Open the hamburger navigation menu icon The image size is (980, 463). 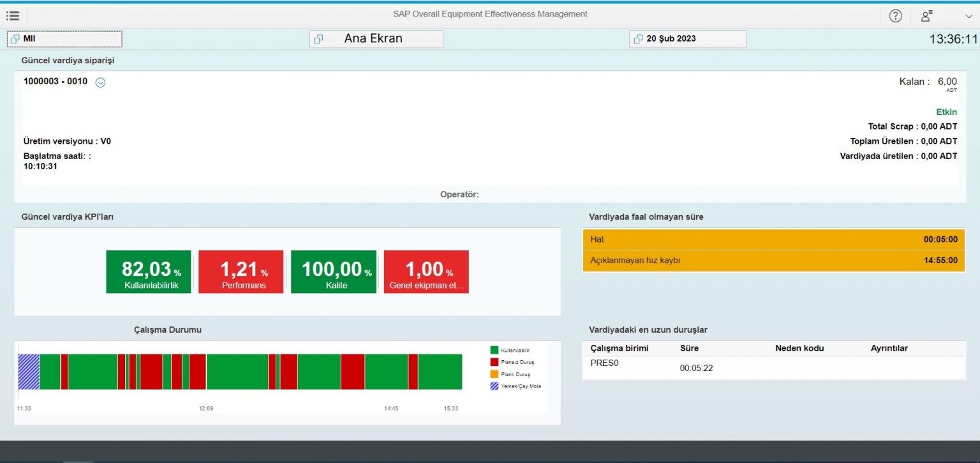13,15
